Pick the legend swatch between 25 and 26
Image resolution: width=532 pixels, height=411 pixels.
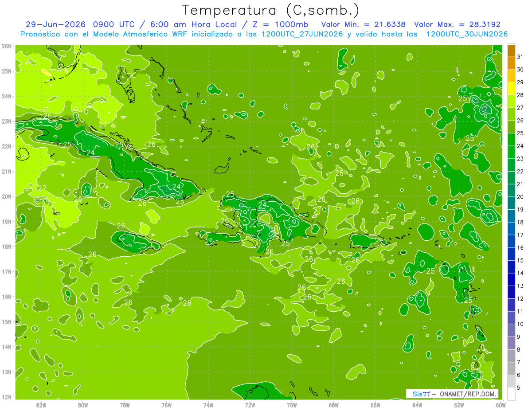511,126
